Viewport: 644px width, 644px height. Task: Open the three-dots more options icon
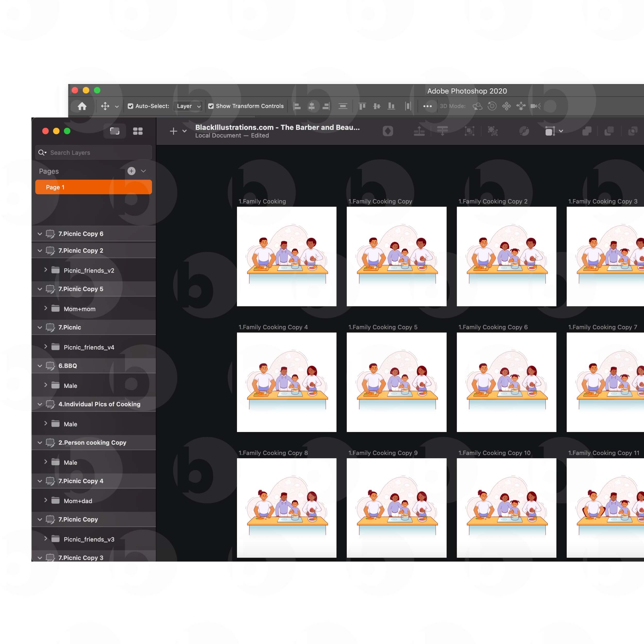point(427,106)
